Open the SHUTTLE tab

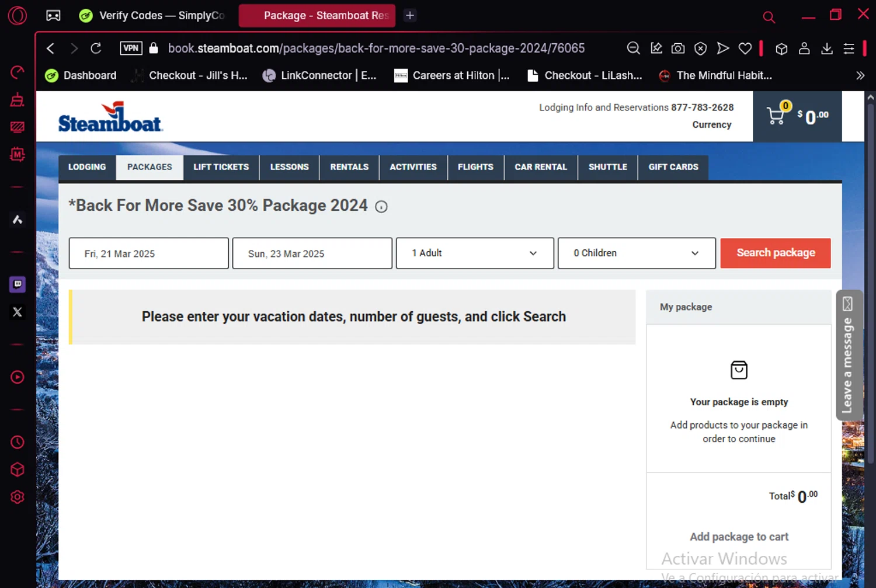(x=608, y=167)
